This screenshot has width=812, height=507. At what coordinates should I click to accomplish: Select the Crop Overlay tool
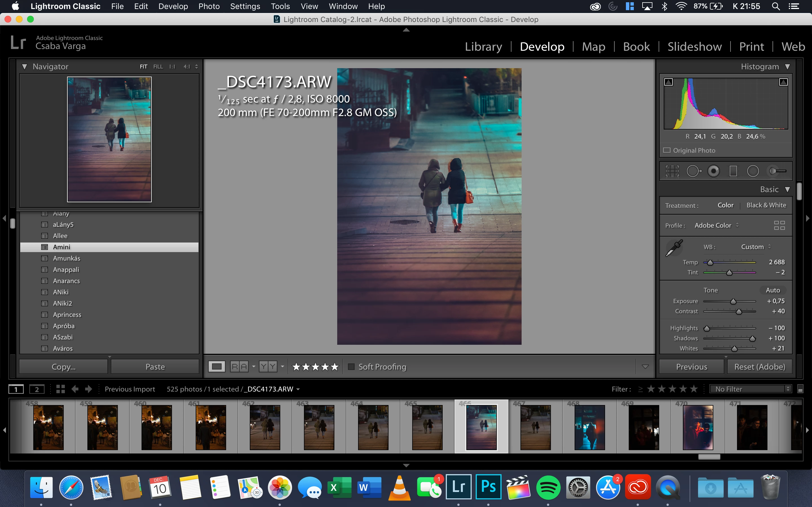tap(672, 171)
